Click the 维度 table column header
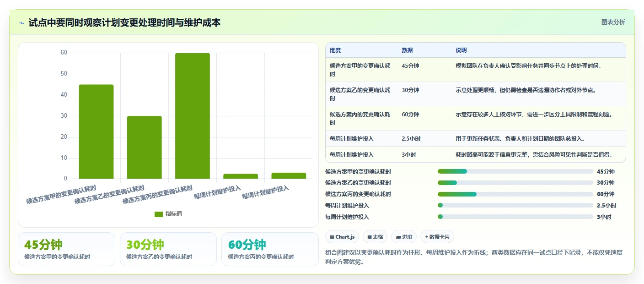Screen dimensions: 644x284 pyautogui.click(x=335, y=50)
